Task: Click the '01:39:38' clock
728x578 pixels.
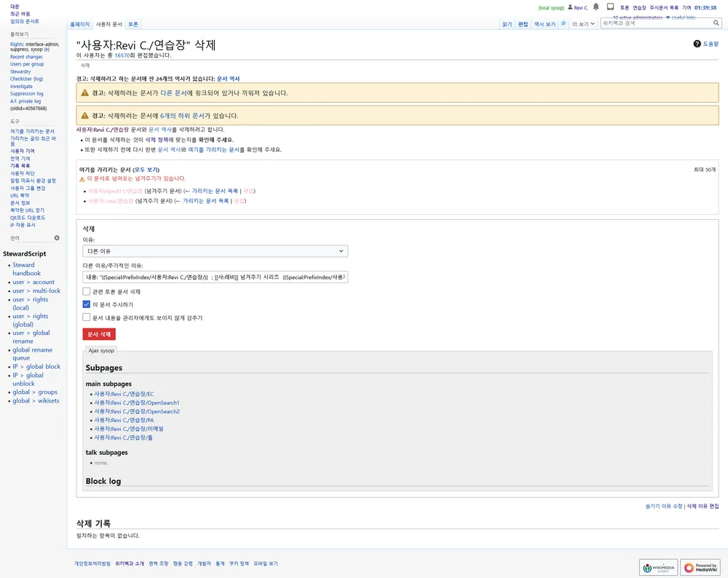Action: tap(705, 7)
